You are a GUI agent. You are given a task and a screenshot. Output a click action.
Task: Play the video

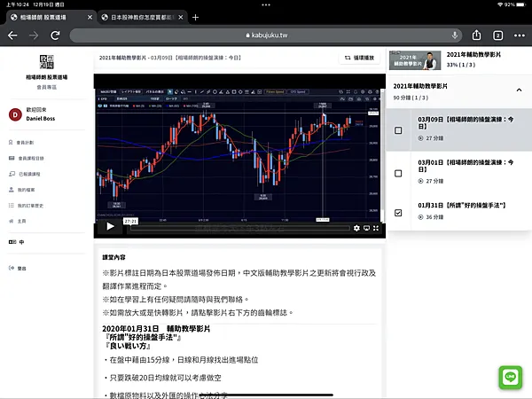pyautogui.click(x=110, y=226)
